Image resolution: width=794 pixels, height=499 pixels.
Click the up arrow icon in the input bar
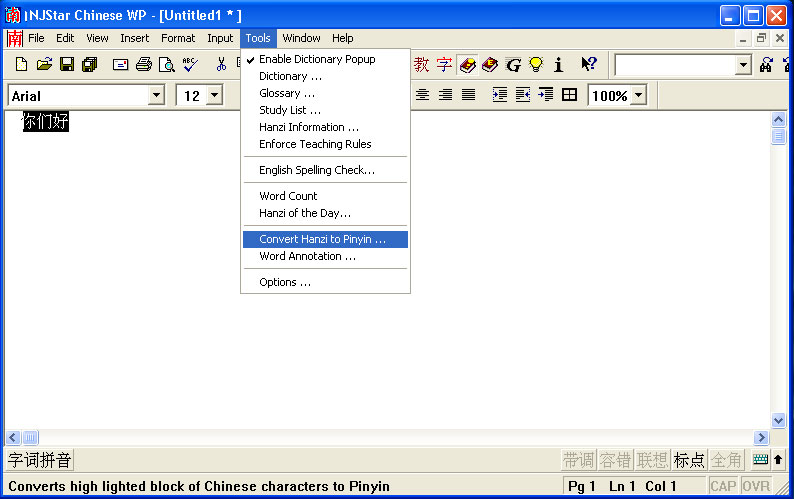point(778,459)
